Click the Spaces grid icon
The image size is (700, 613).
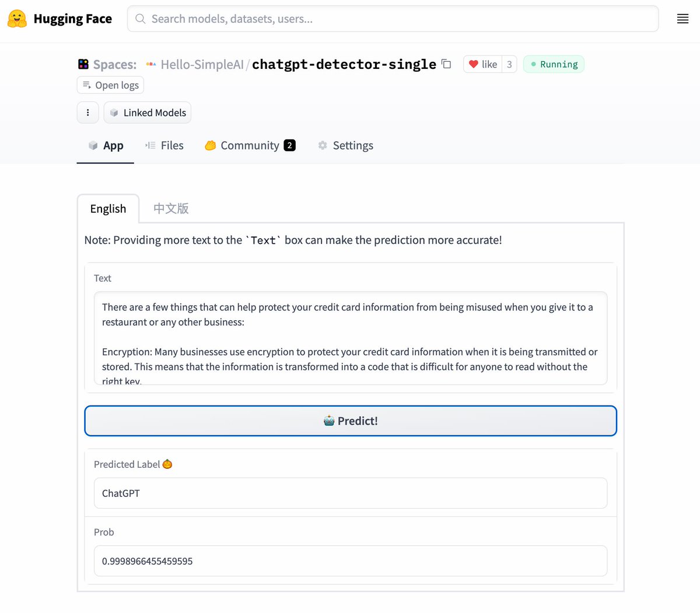[x=83, y=64]
